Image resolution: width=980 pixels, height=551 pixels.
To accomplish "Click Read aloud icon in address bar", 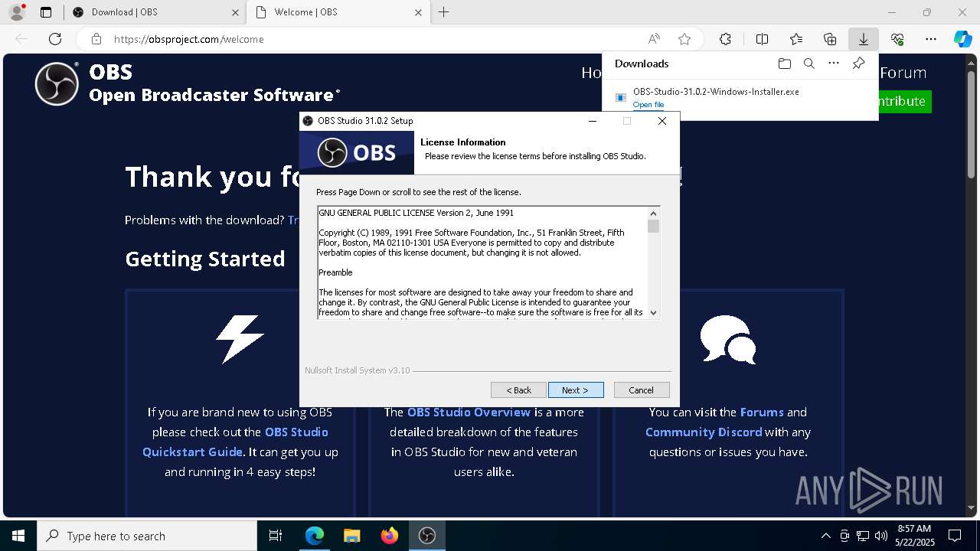I will [654, 39].
